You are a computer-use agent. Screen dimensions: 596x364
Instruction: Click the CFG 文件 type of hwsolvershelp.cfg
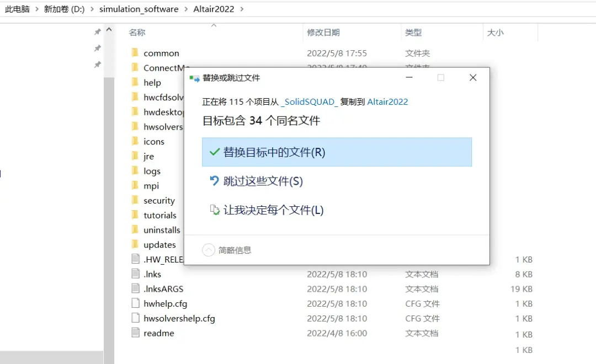click(422, 318)
